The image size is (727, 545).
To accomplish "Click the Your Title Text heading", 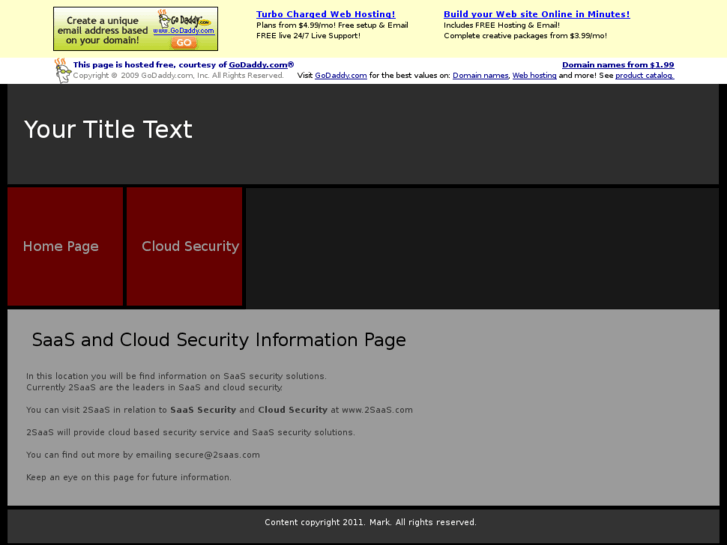I will [108, 129].
